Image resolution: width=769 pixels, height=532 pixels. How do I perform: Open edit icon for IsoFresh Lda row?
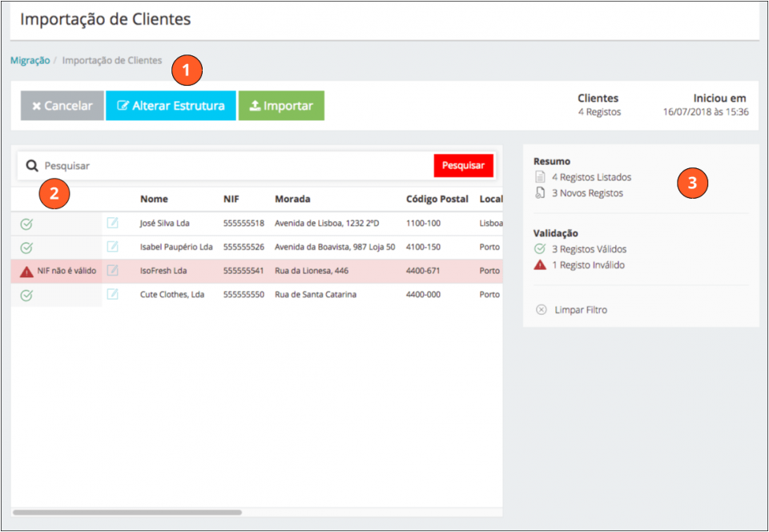(113, 270)
